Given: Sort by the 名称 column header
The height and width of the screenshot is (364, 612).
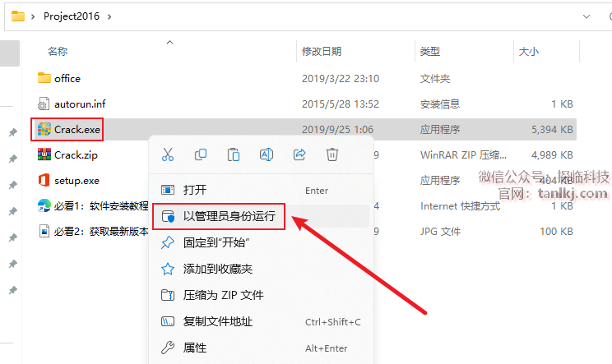Looking at the screenshot, I should click(x=58, y=51).
